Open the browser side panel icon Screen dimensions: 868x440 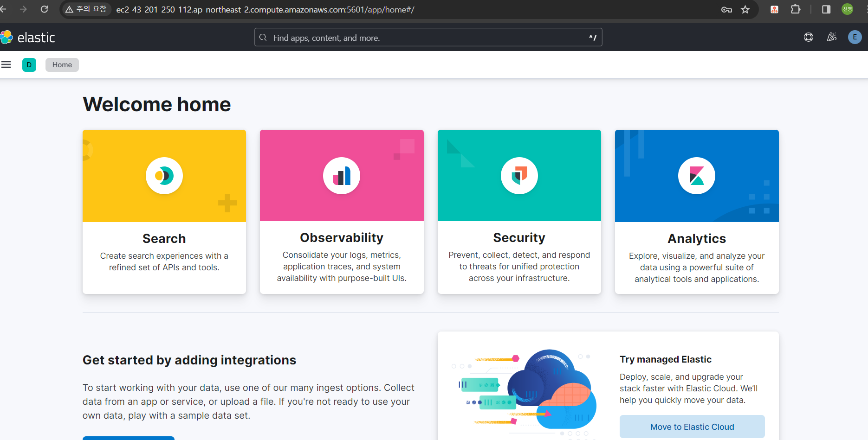[826, 9]
